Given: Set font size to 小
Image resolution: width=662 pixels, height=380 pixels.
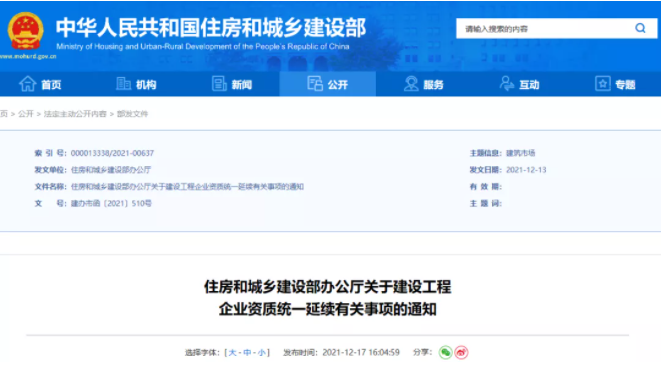Looking at the screenshot, I should point(262,353).
